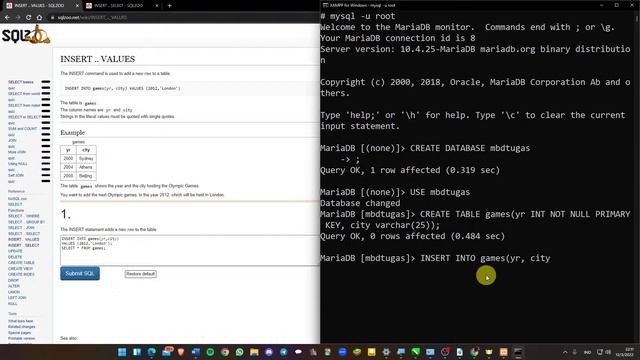Screen dimensions: 640x360
Task: Open SELECT .. WHERE reference link
Action: tap(24, 216)
